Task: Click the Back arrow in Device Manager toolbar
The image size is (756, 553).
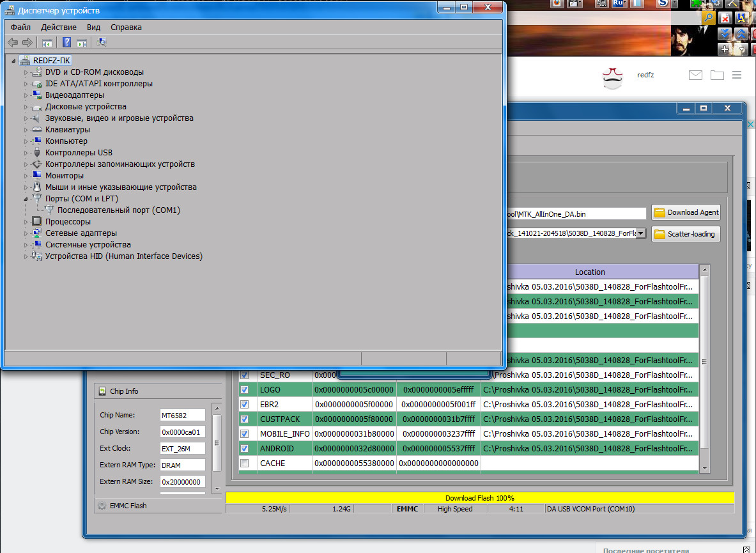Action: [x=12, y=43]
